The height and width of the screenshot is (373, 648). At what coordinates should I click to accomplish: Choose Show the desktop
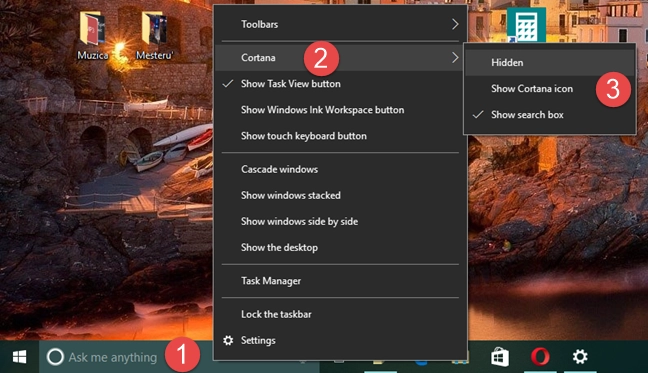point(341,247)
